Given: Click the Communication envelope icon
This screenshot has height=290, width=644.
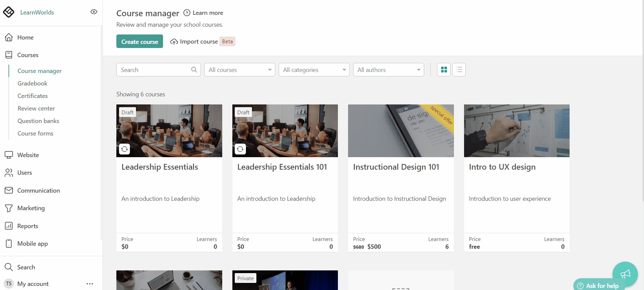Looking at the screenshot, I should [x=9, y=190].
